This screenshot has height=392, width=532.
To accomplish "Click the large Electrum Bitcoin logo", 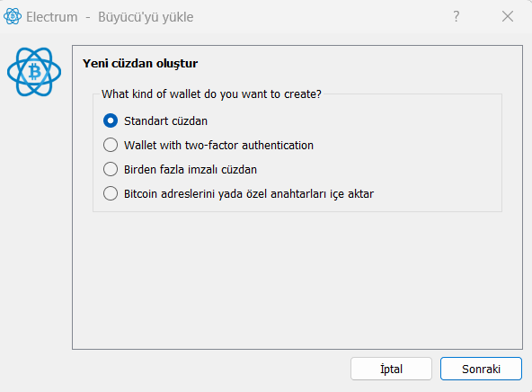I will coord(34,72).
